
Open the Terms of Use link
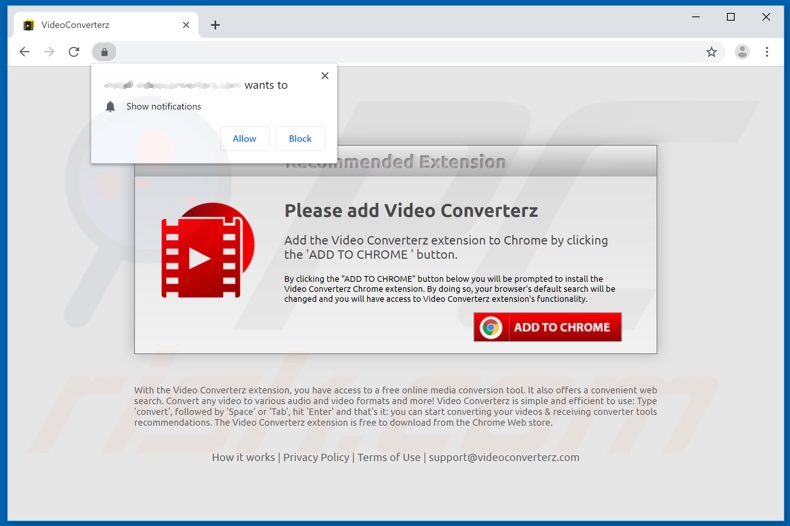389,457
